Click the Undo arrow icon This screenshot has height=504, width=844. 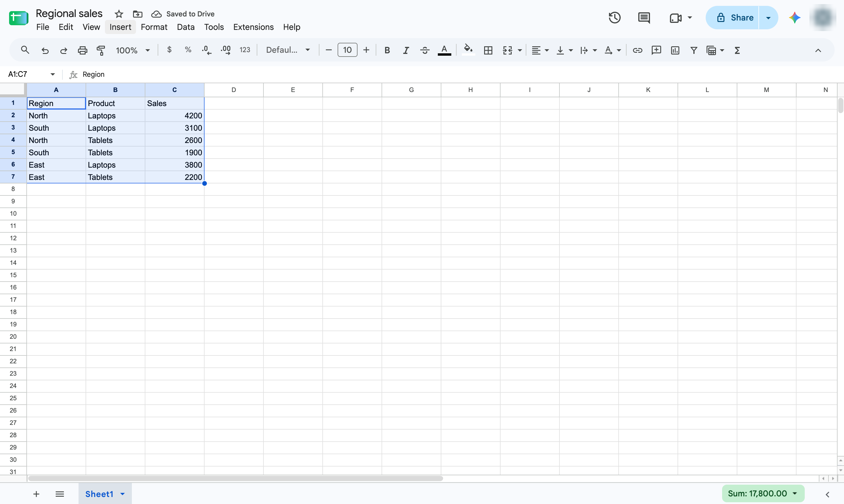(x=45, y=51)
